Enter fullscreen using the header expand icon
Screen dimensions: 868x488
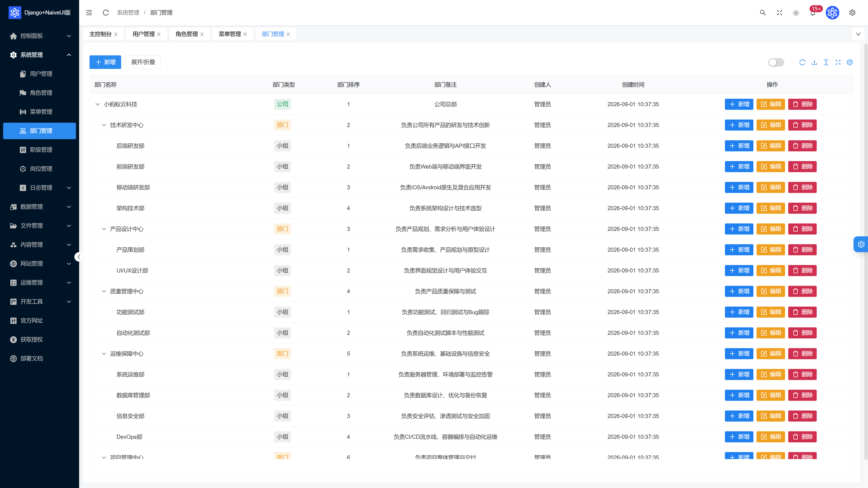point(779,12)
